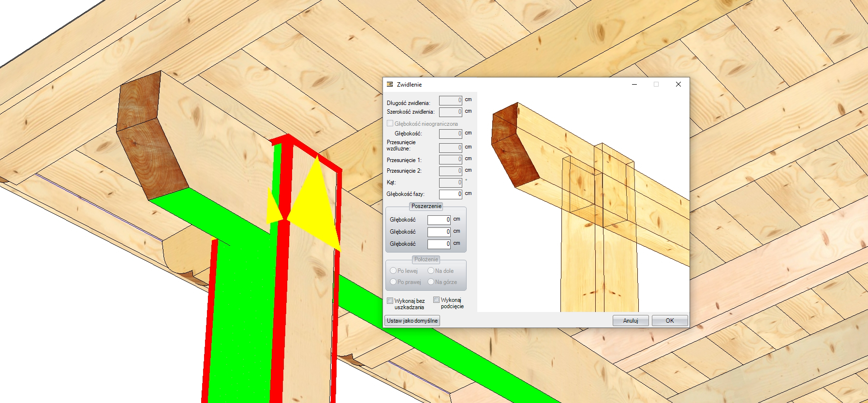Choose the Na dole position option
The height and width of the screenshot is (403, 868).
coord(431,271)
